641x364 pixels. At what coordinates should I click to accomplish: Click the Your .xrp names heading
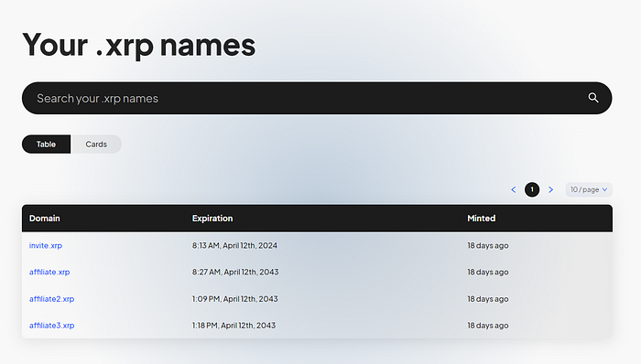139,45
